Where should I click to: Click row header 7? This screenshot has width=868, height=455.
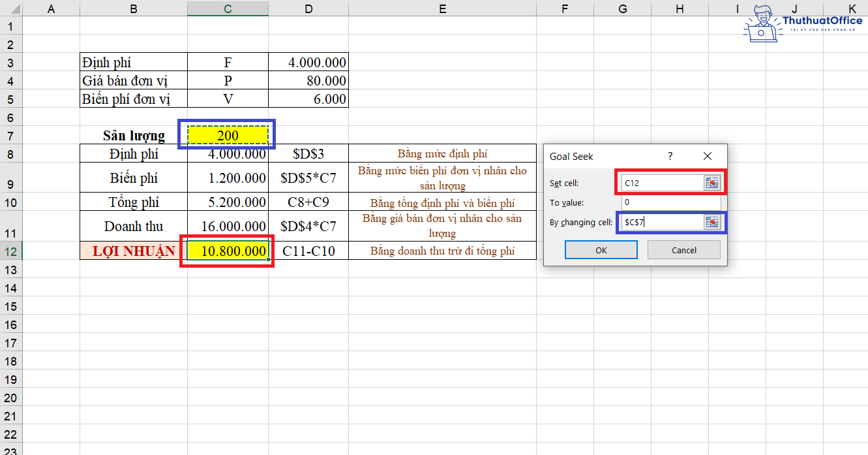pyautogui.click(x=10, y=135)
